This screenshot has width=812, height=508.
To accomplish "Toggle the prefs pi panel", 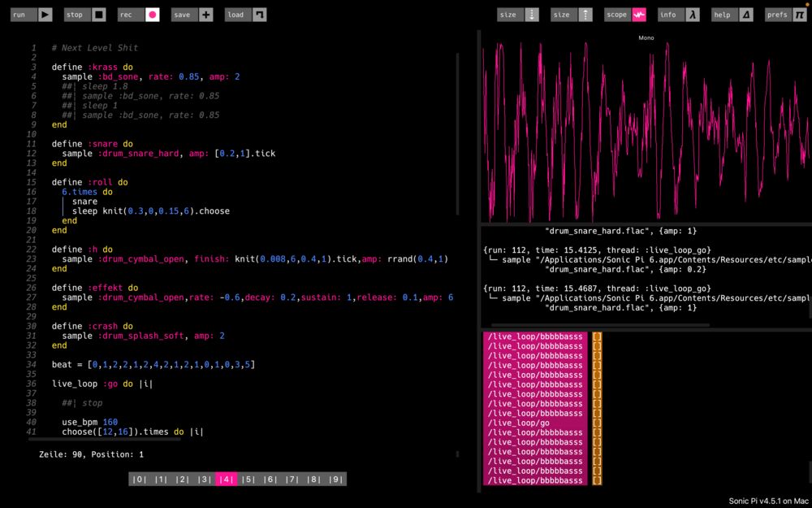I will [800, 15].
